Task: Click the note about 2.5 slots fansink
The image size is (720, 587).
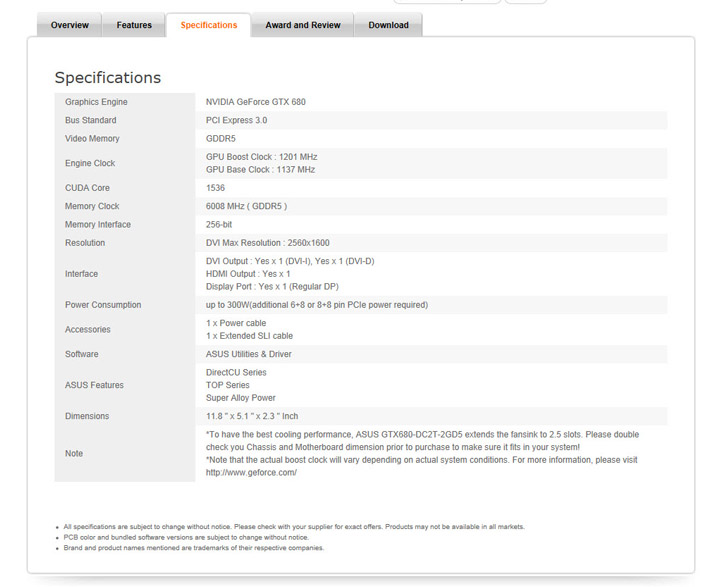Action: coord(422,441)
